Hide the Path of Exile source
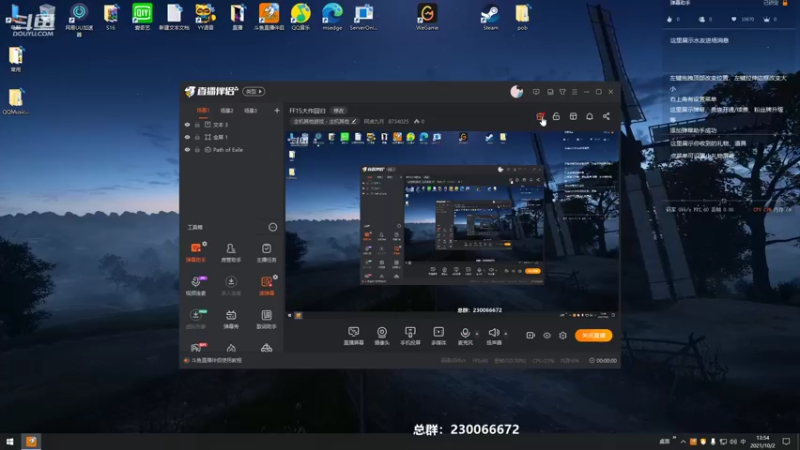This screenshot has height=450, width=800. 187,150
